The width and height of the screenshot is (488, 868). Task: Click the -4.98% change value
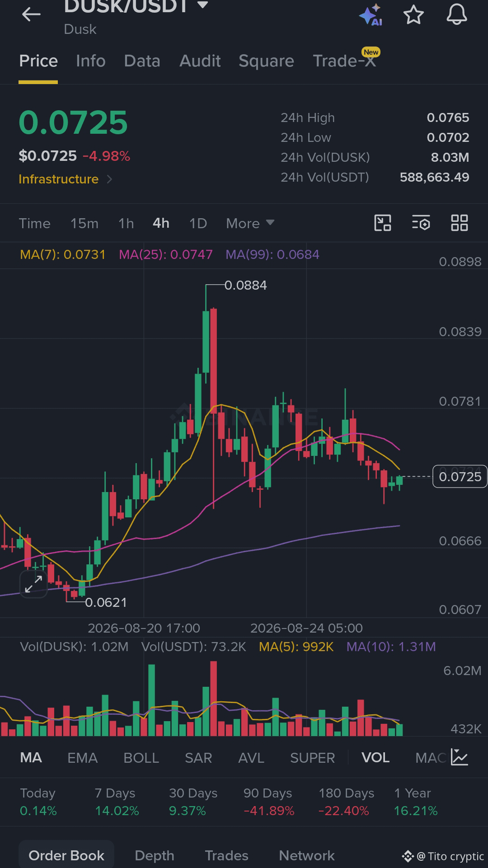[106, 156]
